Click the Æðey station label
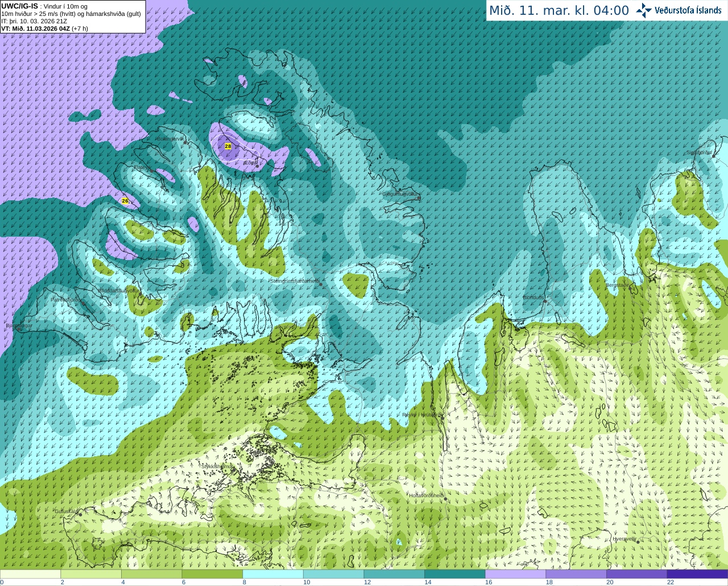Screen dimensions: 728x586 (x=250, y=163)
